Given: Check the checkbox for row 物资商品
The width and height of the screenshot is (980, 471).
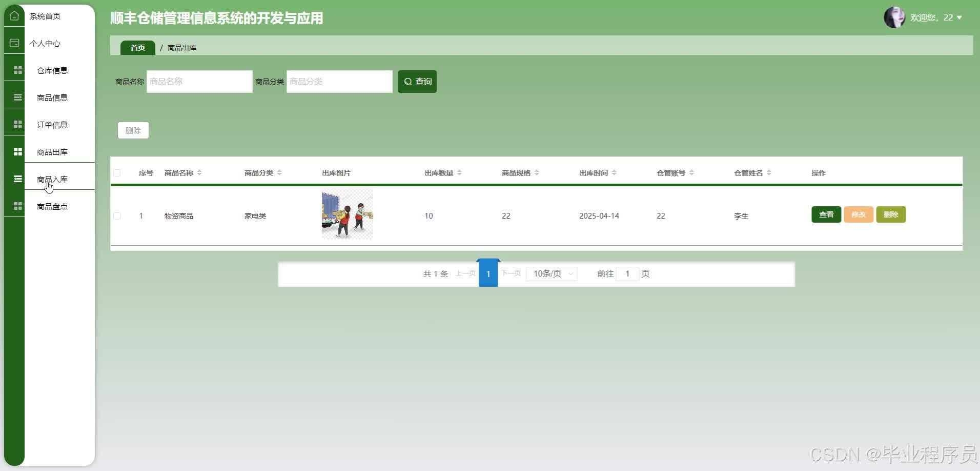Looking at the screenshot, I should [117, 215].
